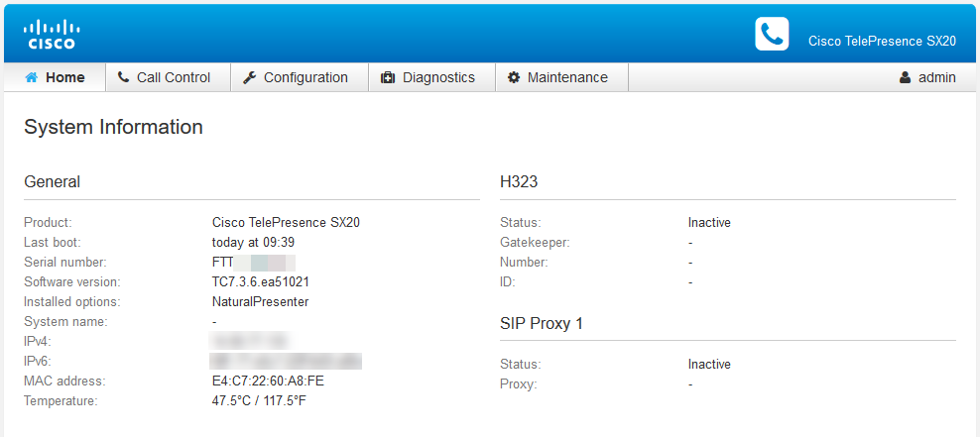
Task: Click the Installed options label
Action: pyautogui.click(x=71, y=302)
